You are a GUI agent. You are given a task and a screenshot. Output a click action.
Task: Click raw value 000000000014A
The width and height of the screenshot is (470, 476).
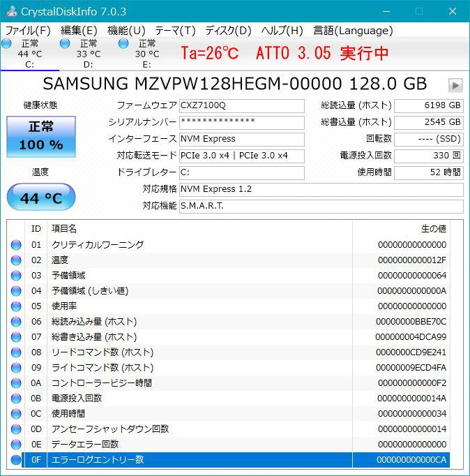pos(412,399)
